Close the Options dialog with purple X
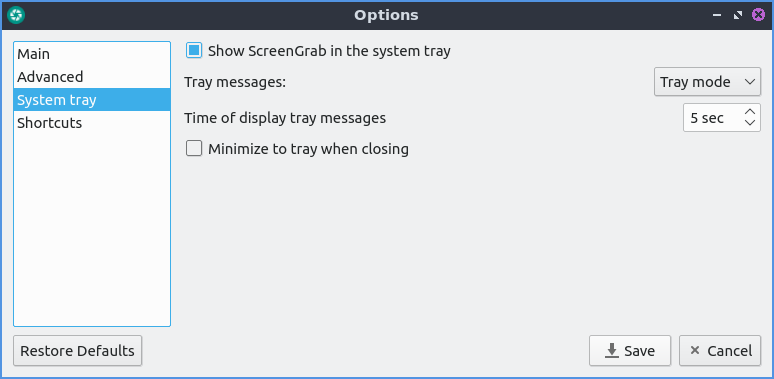Viewport: 774px width, 379px height. [758, 15]
